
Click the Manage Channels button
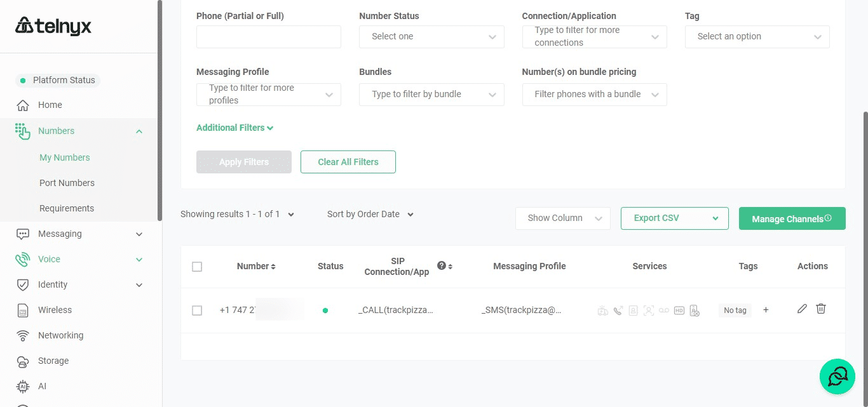[x=791, y=218]
